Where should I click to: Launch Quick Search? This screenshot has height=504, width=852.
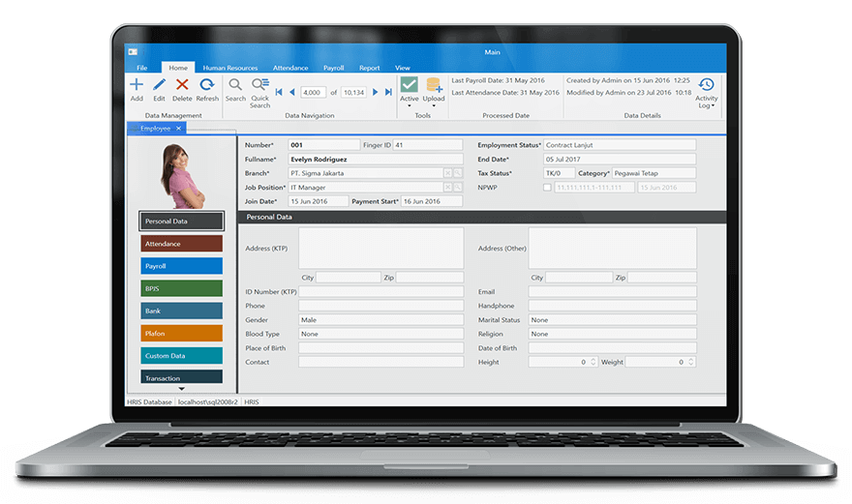coord(260,88)
